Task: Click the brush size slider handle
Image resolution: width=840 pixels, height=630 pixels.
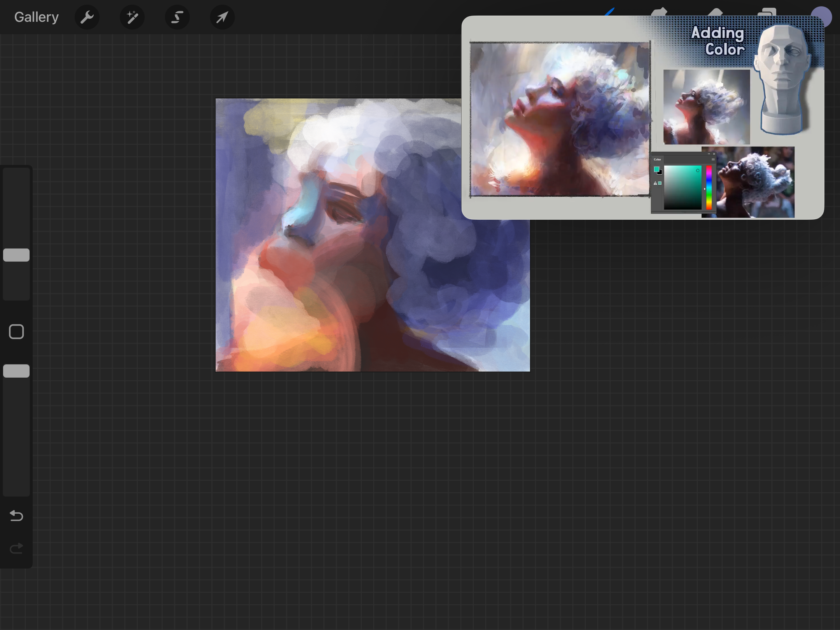Action: click(16, 255)
